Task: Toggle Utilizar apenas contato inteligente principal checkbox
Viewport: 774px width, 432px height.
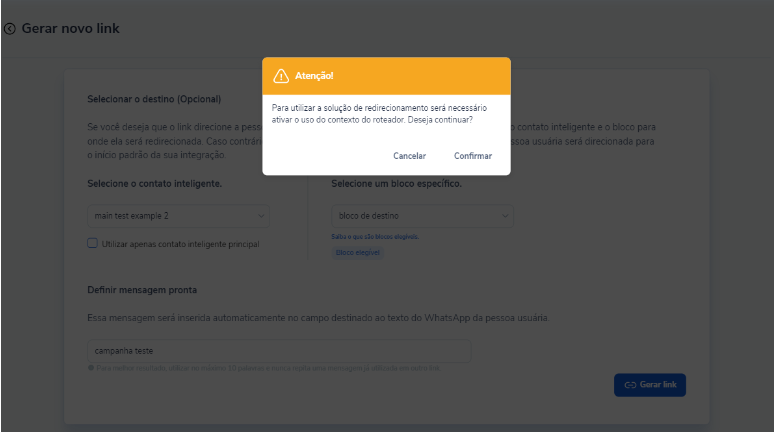Action: [x=92, y=243]
